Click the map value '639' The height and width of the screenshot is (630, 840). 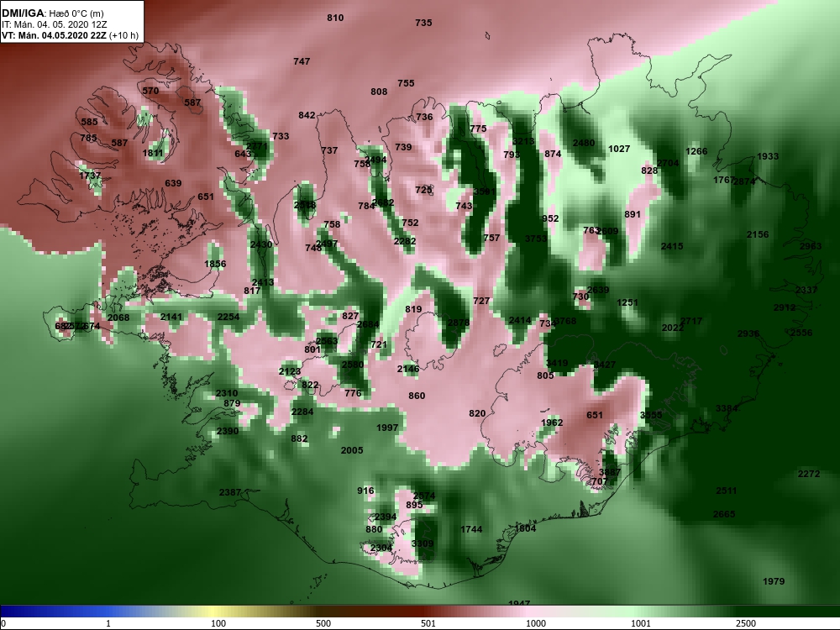tap(173, 183)
